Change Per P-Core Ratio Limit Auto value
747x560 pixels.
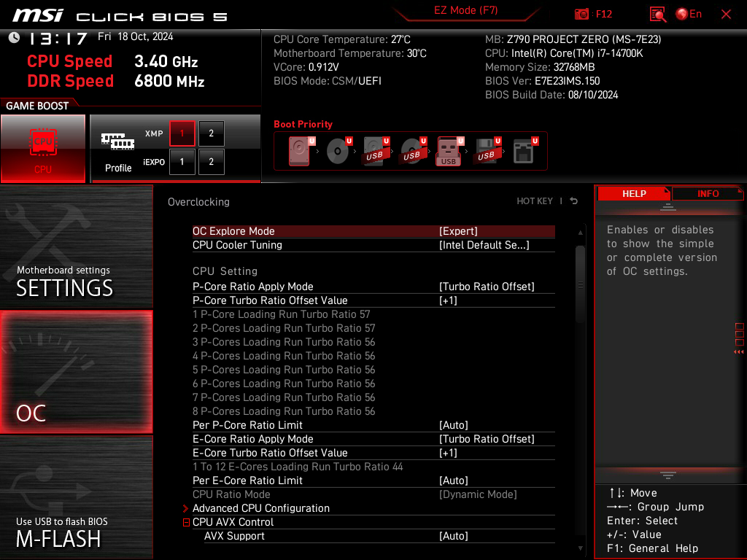[454, 425]
